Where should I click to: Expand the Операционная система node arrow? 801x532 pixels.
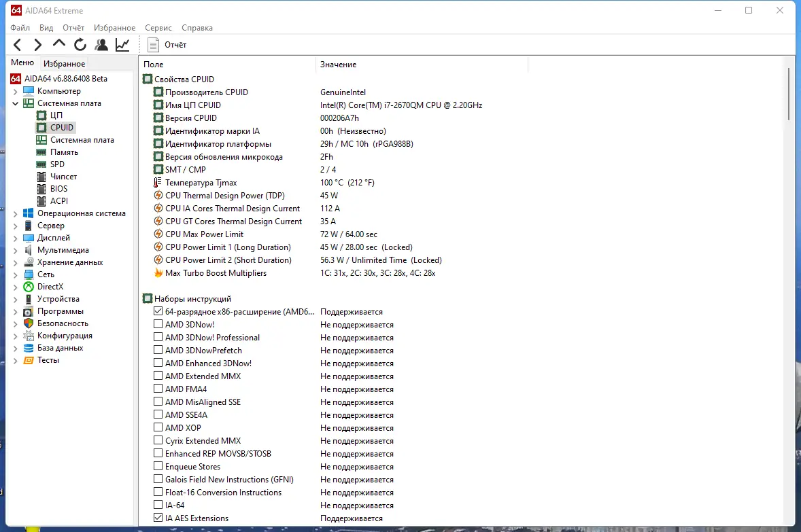pyautogui.click(x=16, y=214)
